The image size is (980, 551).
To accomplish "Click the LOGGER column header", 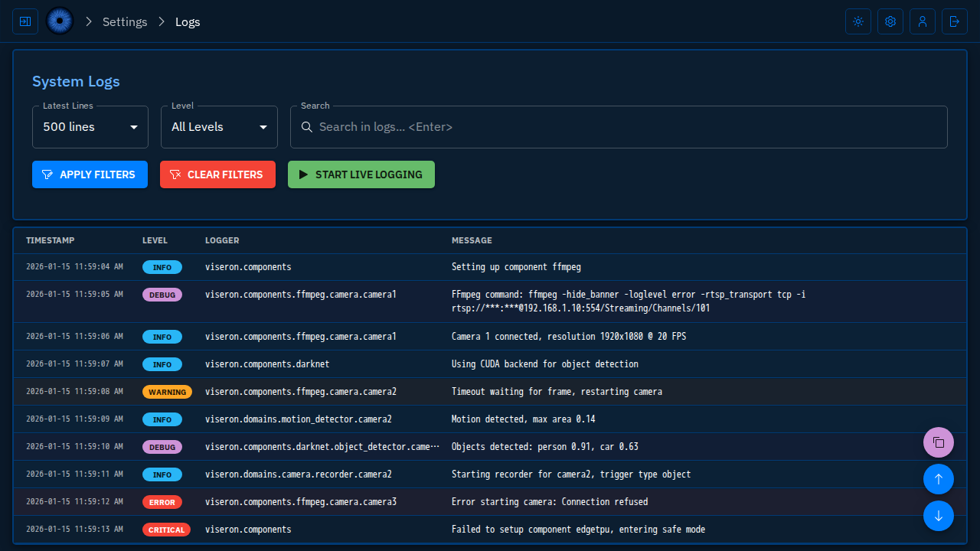I will pyautogui.click(x=222, y=240).
